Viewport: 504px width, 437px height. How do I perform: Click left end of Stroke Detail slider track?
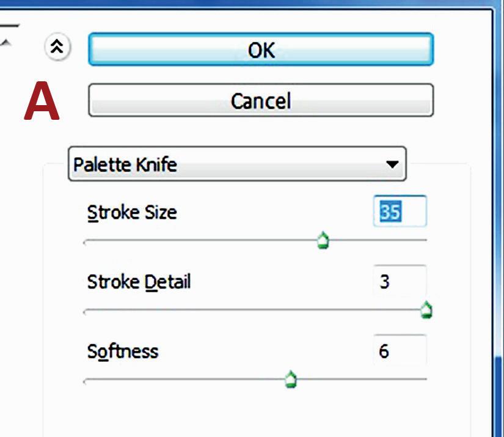coord(87,310)
